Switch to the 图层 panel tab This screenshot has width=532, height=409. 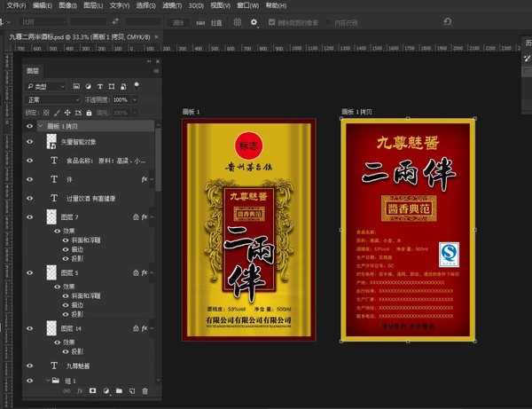[33, 71]
